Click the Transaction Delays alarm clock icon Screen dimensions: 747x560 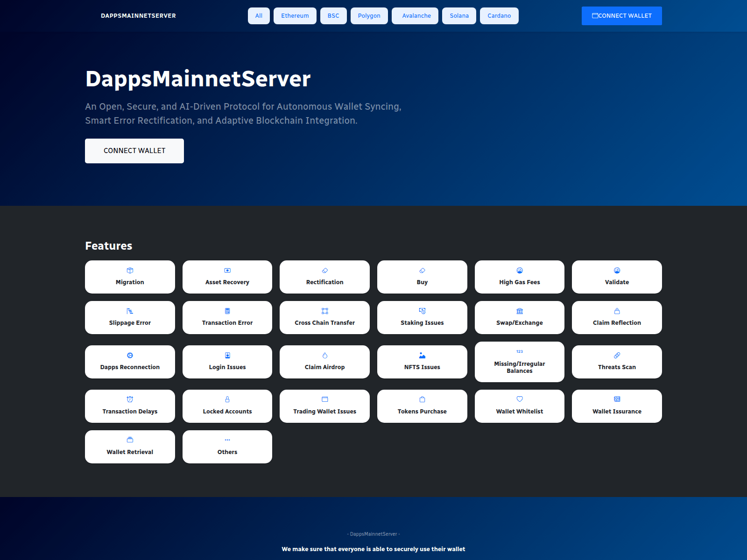pos(130,399)
